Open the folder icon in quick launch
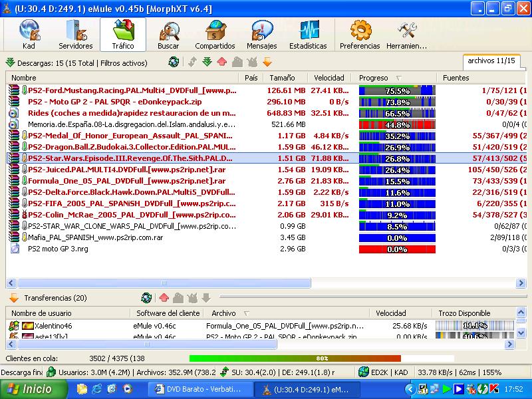The image size is (532, 399). pos(82,389)
